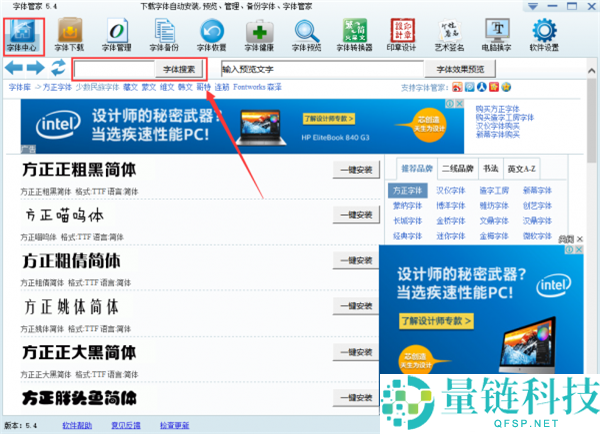Install 方正姚体简体 with 一键安装
The width and height of the screenshot is (600, 434).
(x=356, y=306)
